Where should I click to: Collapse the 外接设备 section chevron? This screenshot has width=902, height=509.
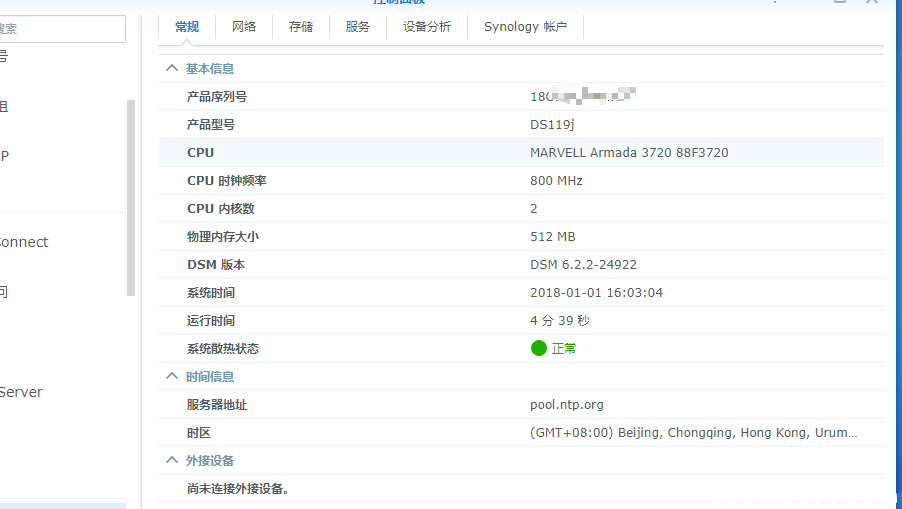click(x=171, y=461)
